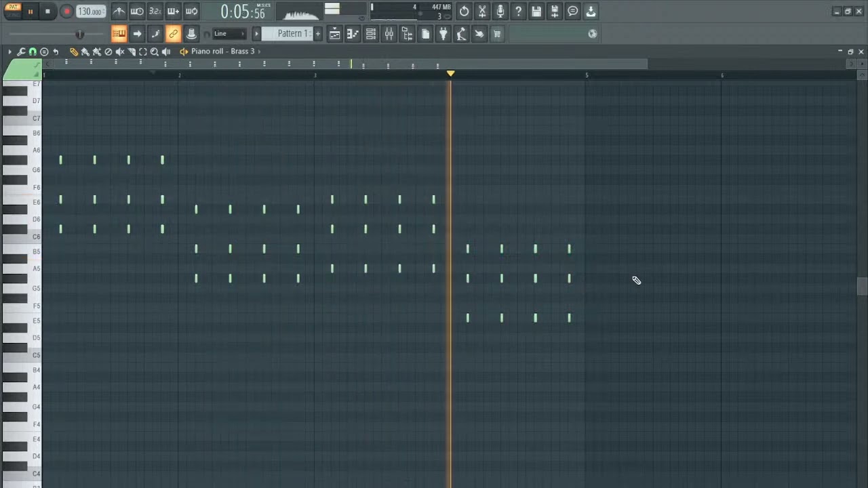Toggle the 3-2-1 recording countdown
This screenshot has height=488, width=868.
[155, 12]
